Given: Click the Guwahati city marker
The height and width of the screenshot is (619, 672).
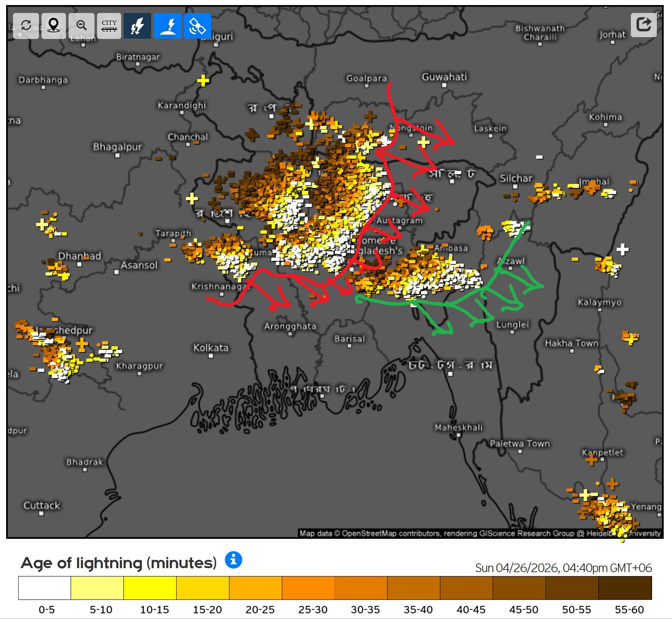Looking at the screenshot, I should pyautogui.click(x=444, y=85).
